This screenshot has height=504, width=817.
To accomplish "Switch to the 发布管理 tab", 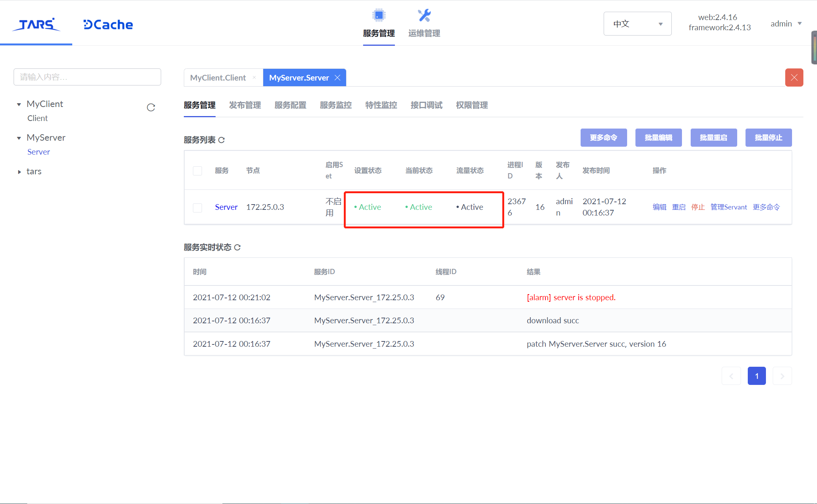I will click(x=245, y=105).
